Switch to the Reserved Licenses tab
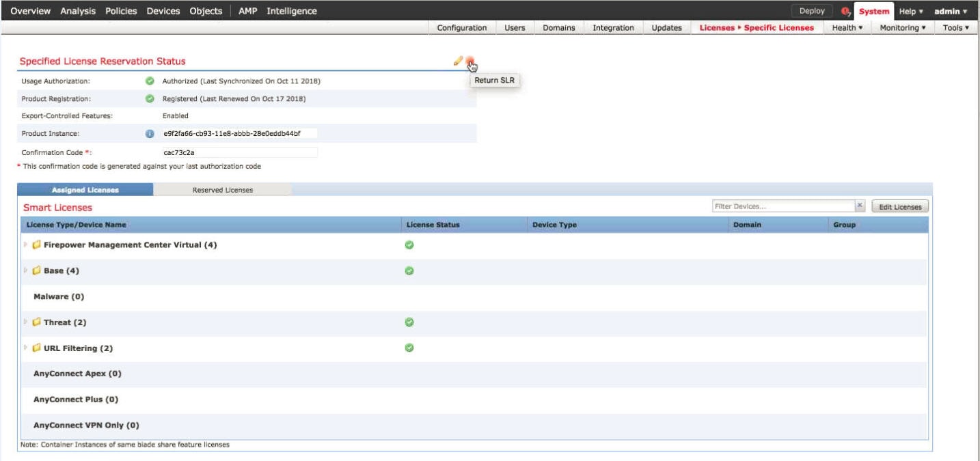Image resolution: width=980 pixels, height=461 pixels. coord(223,190)
